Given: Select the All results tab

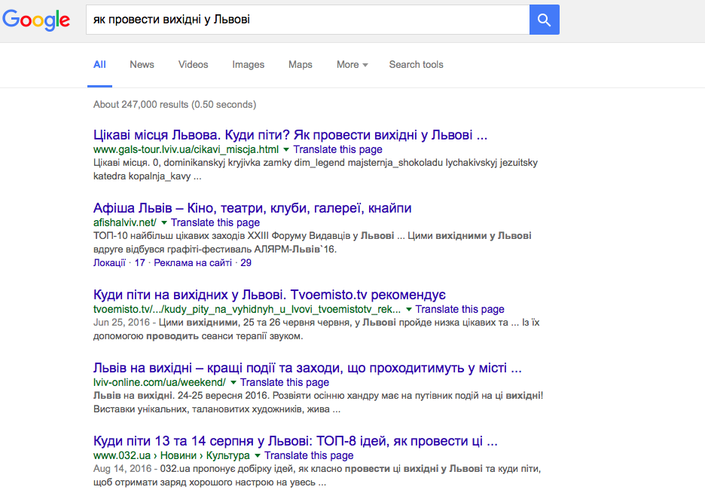Looking at the screenshot, I should coord(99,64).
